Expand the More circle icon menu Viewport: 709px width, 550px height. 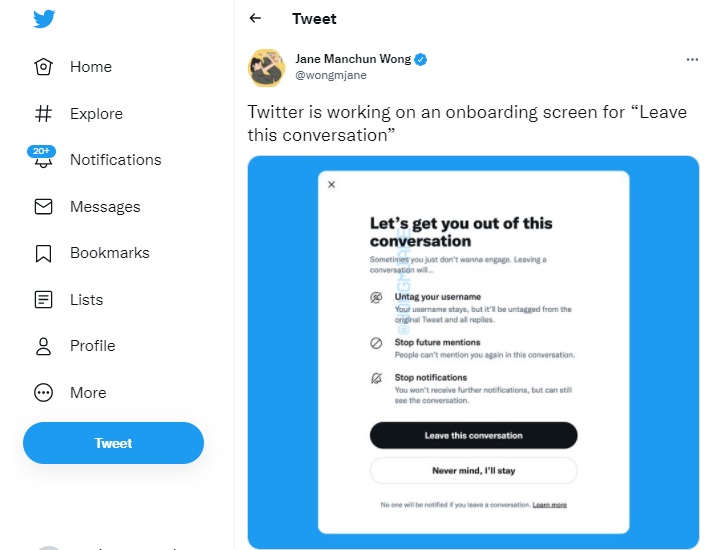[x=43, y=393]
